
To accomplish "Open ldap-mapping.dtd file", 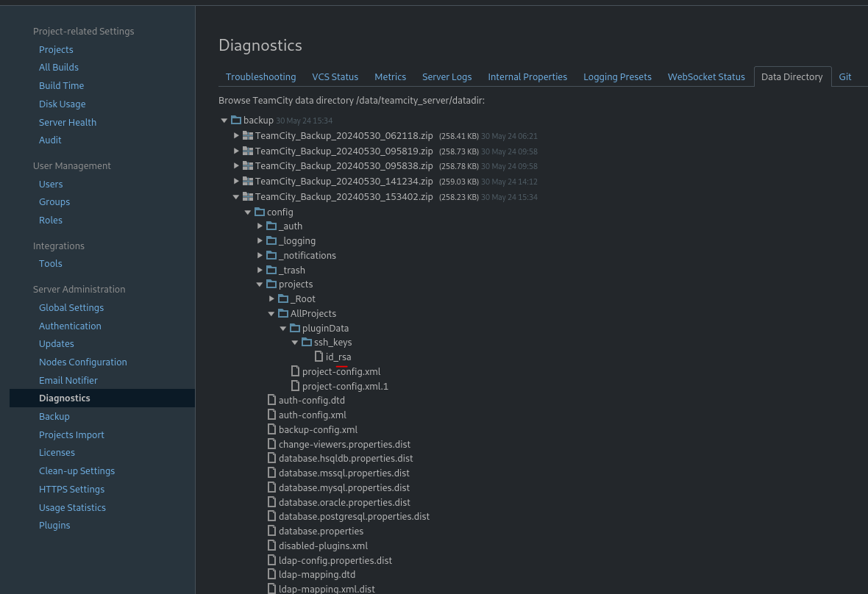I will coord(316,574).
